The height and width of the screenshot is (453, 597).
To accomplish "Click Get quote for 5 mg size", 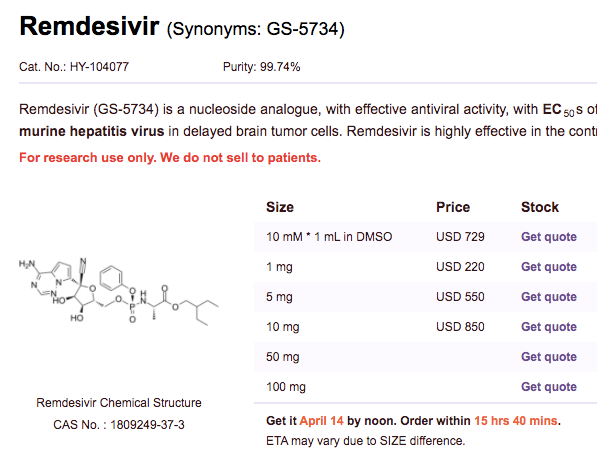I will click(549, 297).
